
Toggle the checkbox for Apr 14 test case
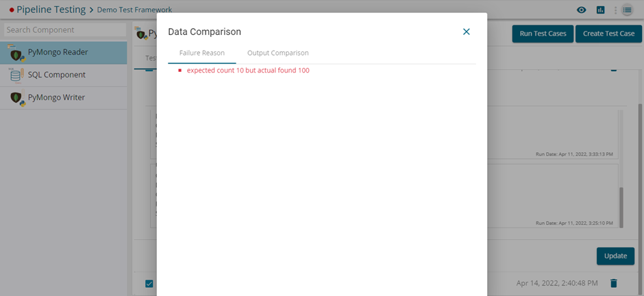tap(149, 283)
